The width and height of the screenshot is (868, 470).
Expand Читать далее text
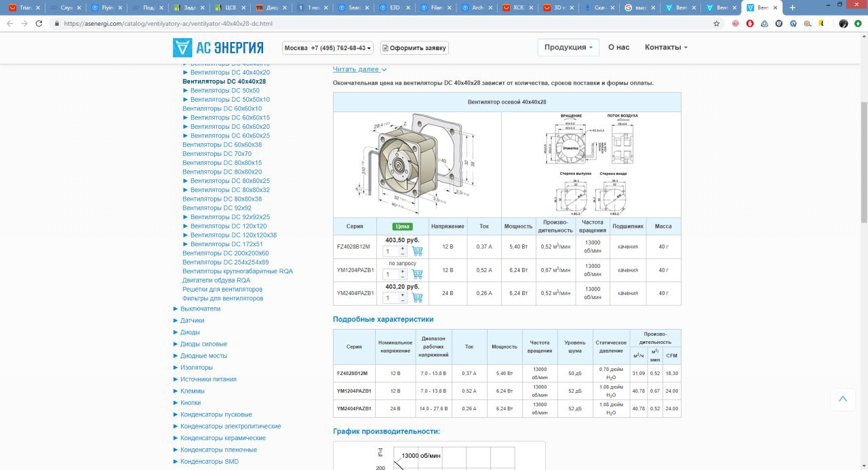(x=359, y=69)
